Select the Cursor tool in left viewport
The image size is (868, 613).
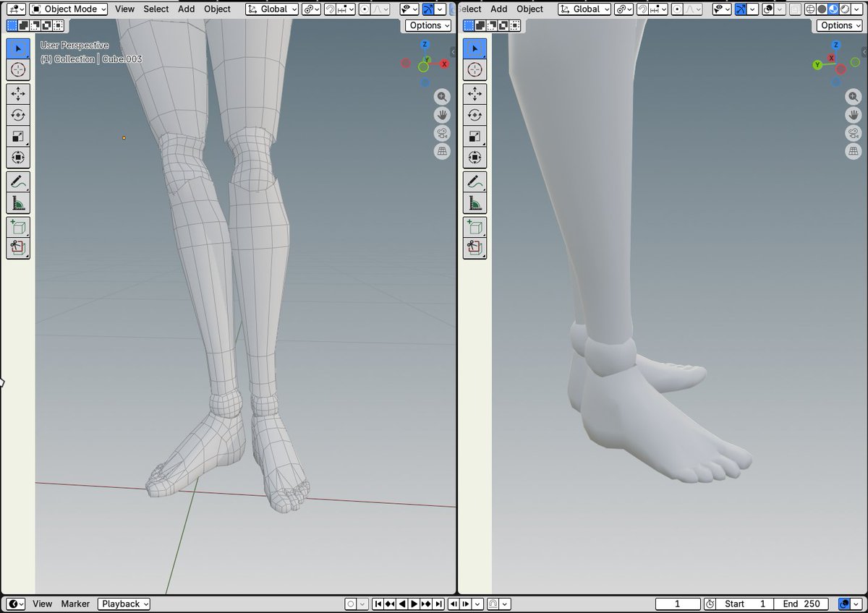[x=18, y=70]
